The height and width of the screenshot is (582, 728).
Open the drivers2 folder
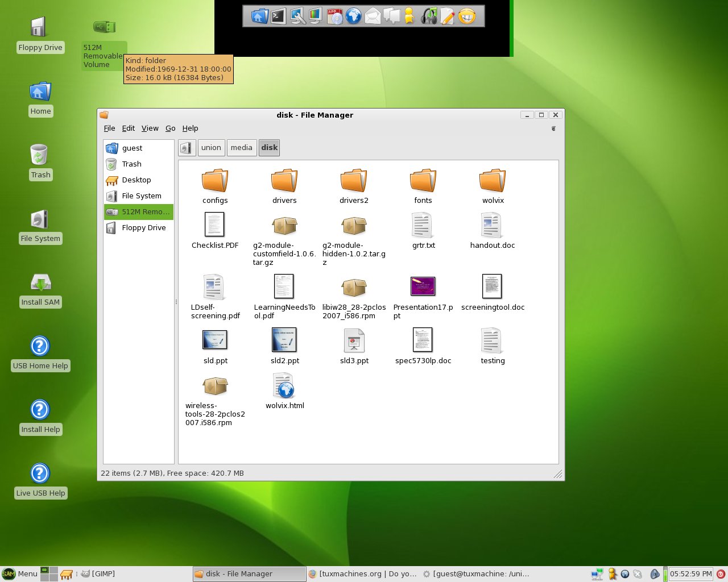[354, 186]
